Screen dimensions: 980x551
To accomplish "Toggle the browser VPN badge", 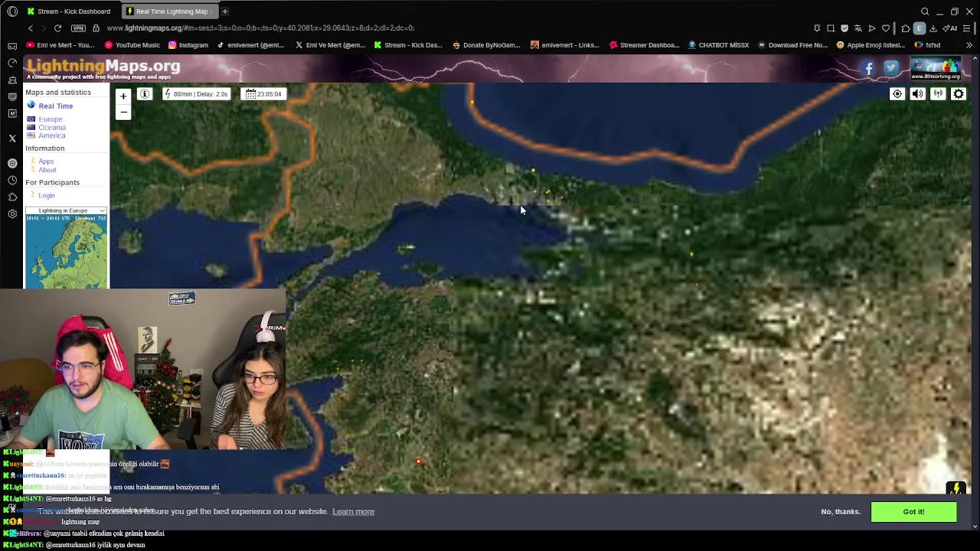I will point(78,28).
